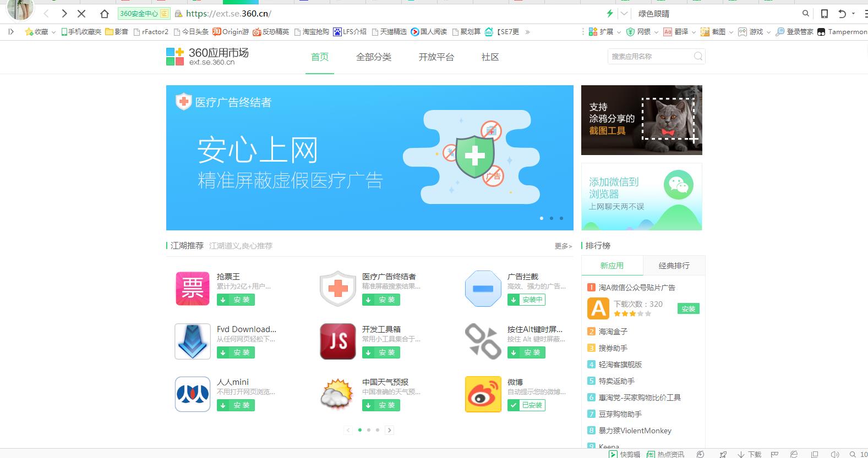The width and height of the screenshot is (868, 458).
Task: Click the 广告拦截 app icon
Action: [x=483, y=288]
